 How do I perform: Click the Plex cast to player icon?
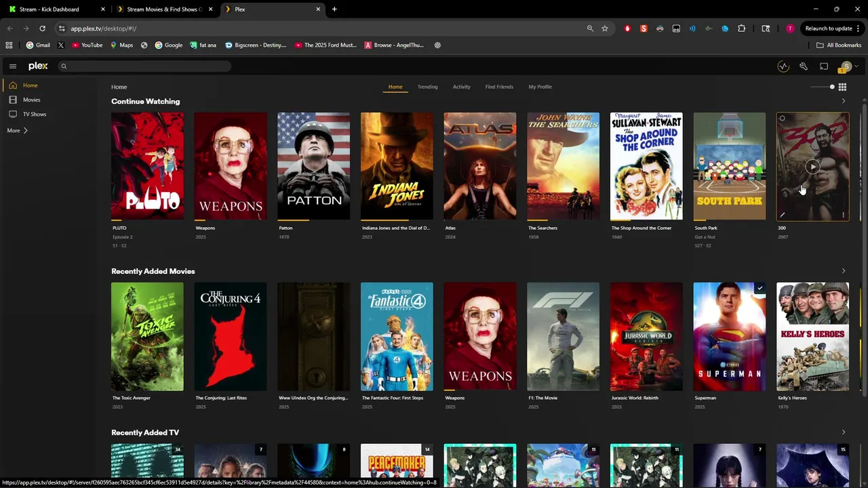[x=824, y=66]
